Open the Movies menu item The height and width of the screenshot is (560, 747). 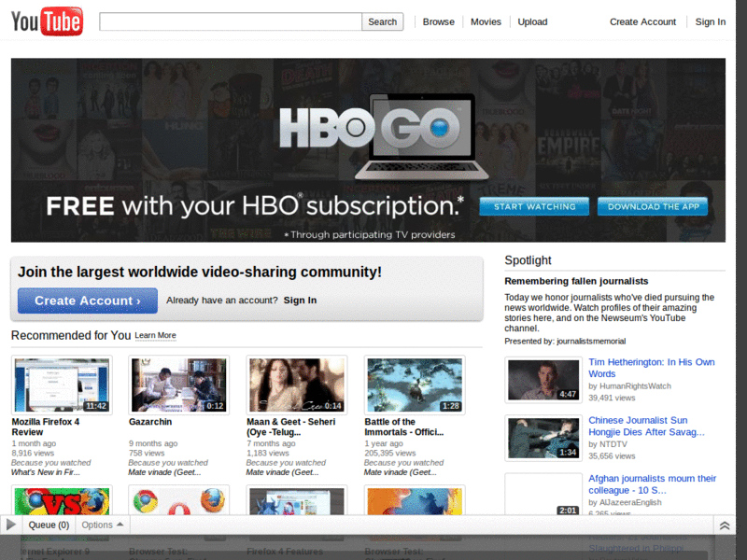(x=486, y=21)
